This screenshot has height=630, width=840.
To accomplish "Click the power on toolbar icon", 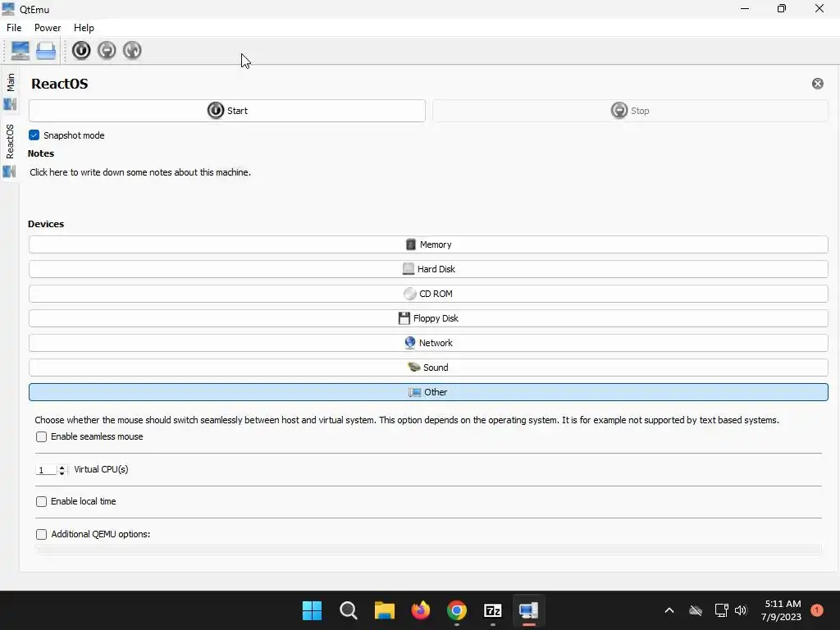I will tap(81, 50).
